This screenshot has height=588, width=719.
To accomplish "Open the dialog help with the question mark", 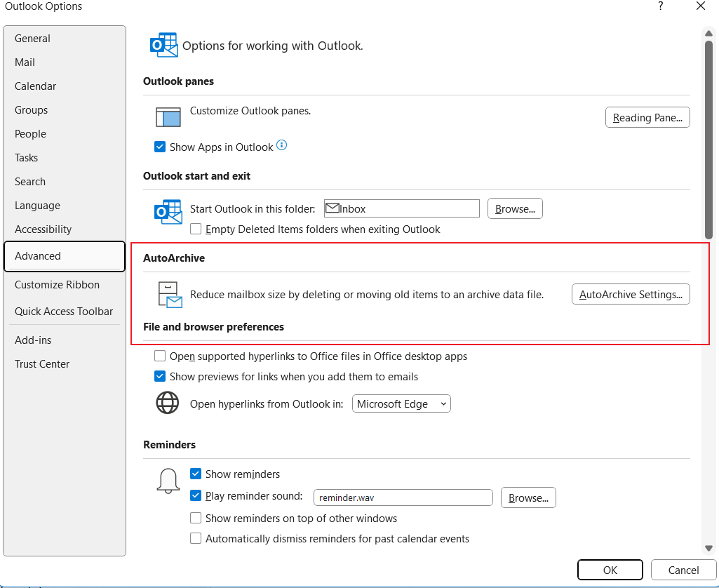I will pos(660,6).
